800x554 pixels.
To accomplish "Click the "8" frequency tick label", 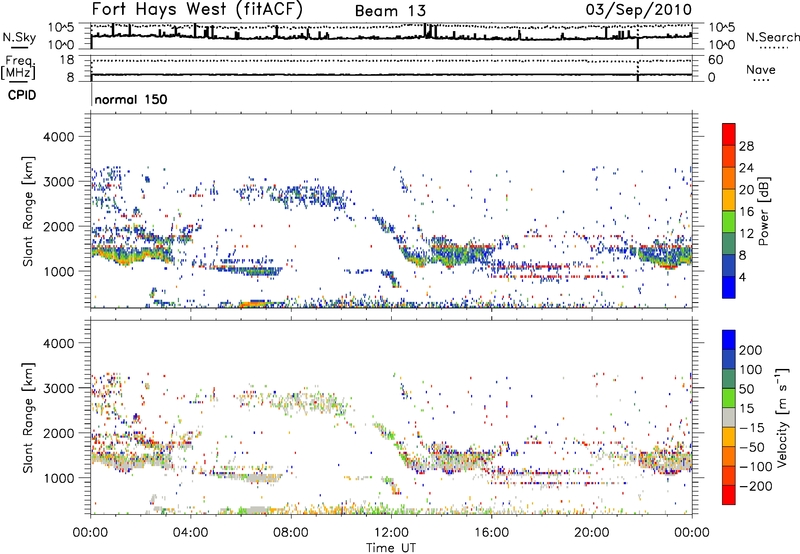I will (70, 77).
